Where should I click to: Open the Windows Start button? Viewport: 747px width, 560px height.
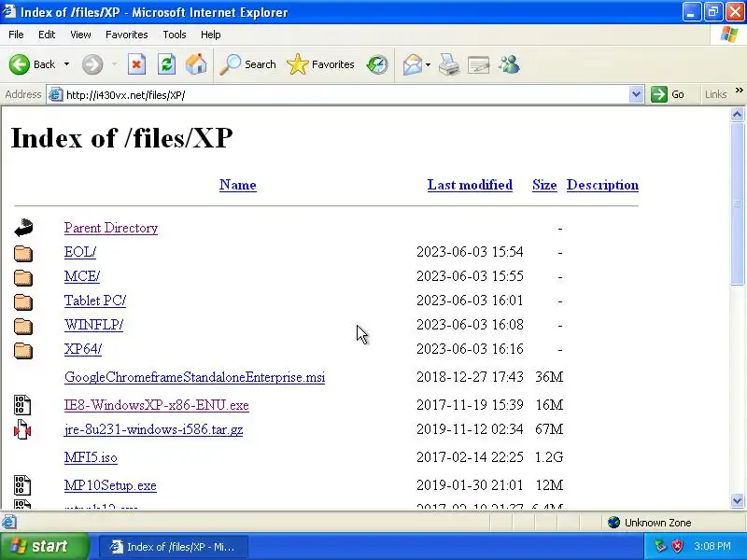[x=44, y=546]
